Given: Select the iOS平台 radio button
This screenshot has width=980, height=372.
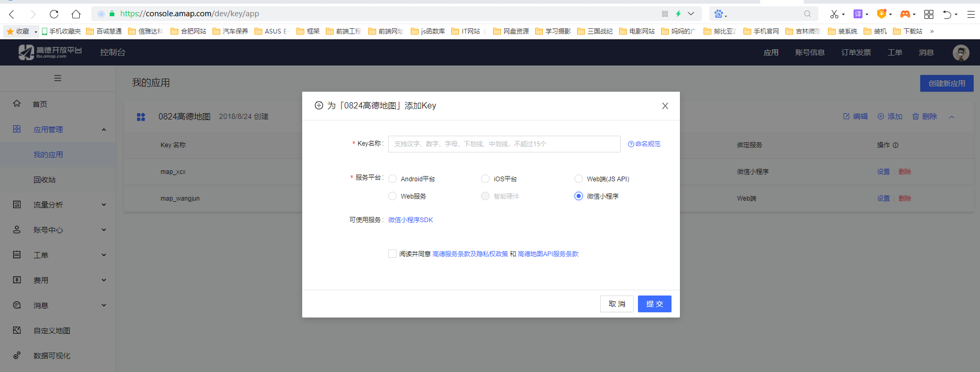Looking at the screenshot, I should tap(485, 179).
